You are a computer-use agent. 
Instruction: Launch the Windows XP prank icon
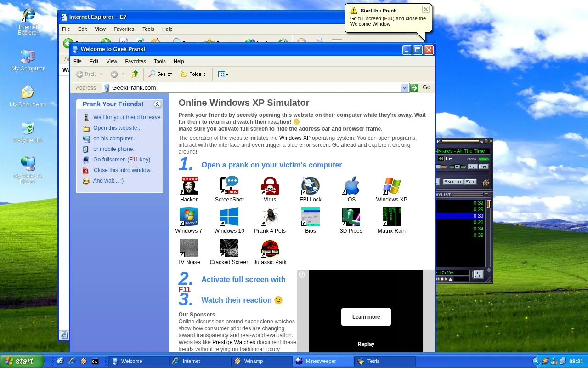[391, 190]
